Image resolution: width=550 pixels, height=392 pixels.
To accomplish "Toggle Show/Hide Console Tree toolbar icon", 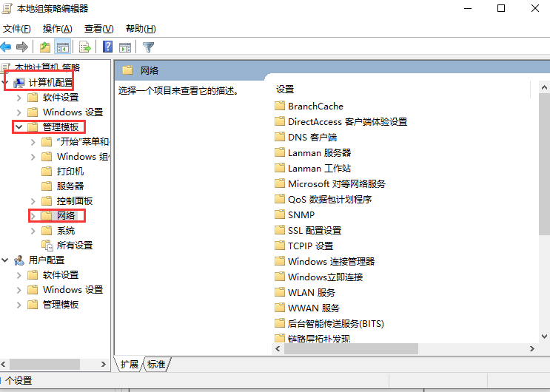I will 63,47.
